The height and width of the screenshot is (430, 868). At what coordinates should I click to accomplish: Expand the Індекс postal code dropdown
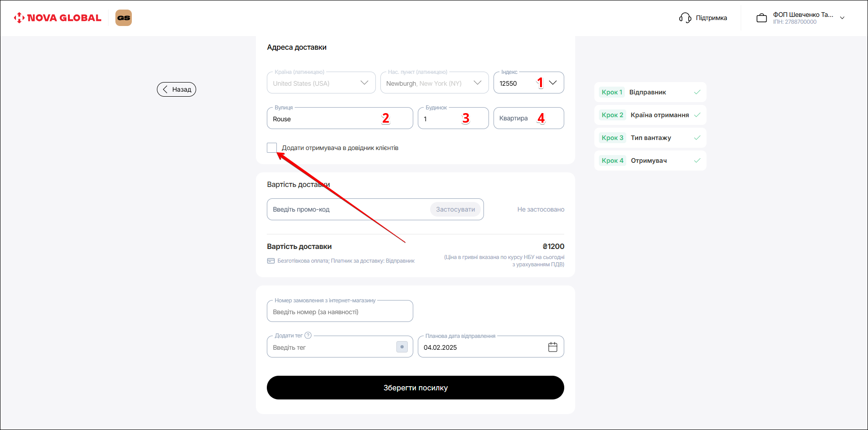pyautogui.click(x=553, y=83)
